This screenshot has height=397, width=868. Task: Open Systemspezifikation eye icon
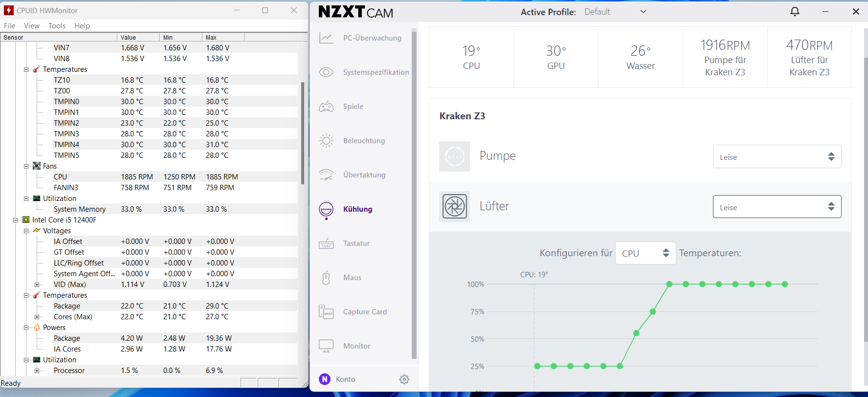click(x=326, y=72)
